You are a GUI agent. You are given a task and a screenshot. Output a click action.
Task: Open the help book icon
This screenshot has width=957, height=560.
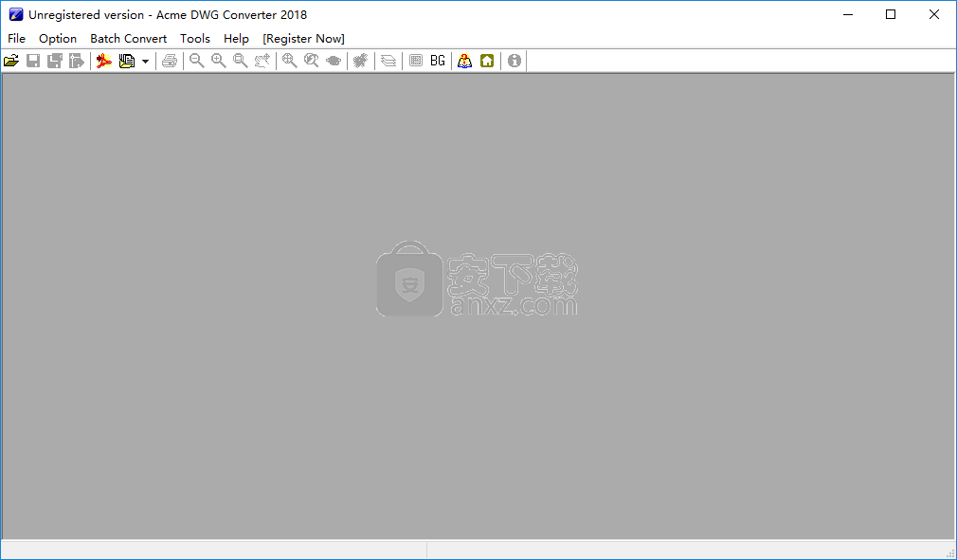tap(465, 61)
